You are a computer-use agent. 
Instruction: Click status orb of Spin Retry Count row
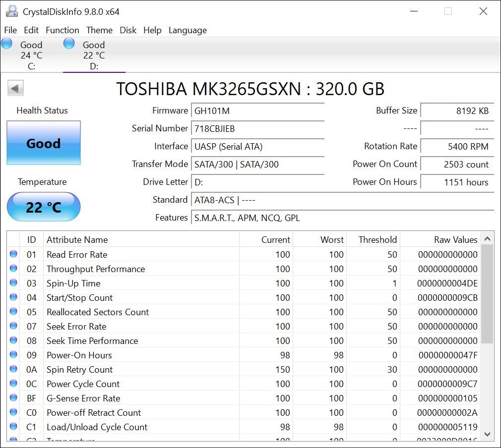click(13, 369)
